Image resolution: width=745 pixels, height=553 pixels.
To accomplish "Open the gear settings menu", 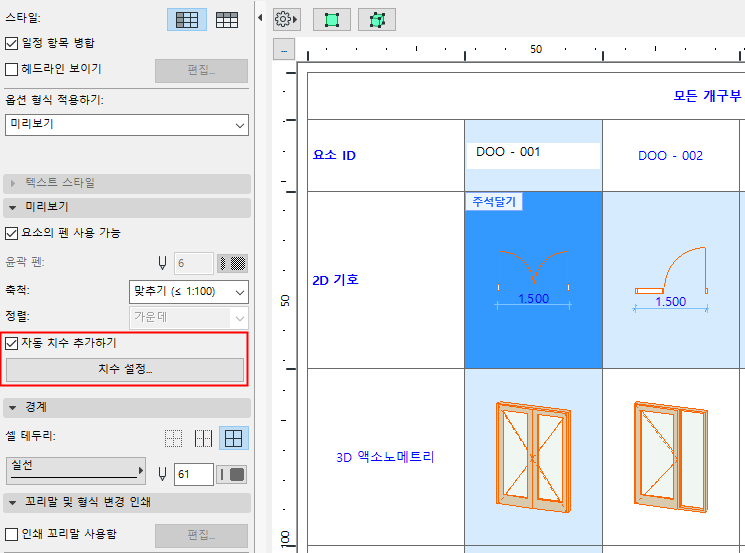I will coord(287,19).
